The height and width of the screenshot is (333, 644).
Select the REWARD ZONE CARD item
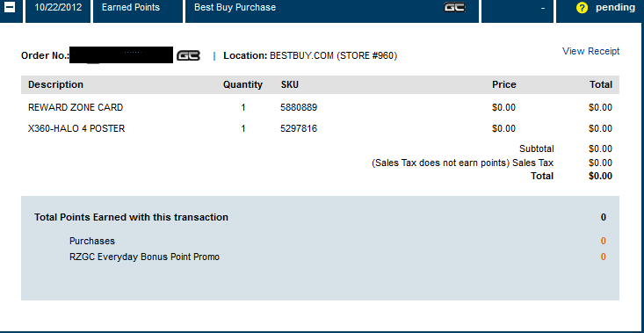pyautogui.click(x=76, y=107)
